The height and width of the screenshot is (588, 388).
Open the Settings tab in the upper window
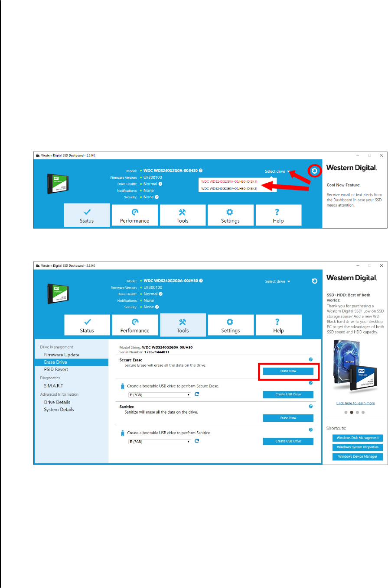pyautogui.click(x=230, y=215)
